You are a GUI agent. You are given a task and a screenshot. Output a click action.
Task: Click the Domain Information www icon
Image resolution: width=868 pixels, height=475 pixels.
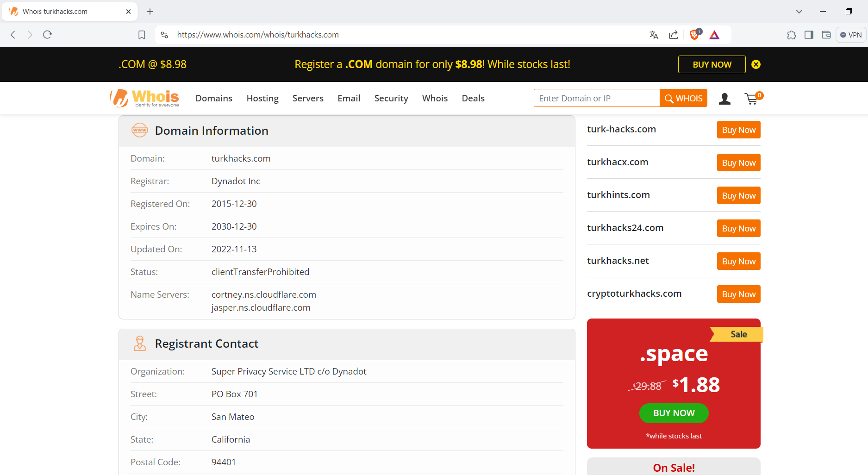click(140, 131)
